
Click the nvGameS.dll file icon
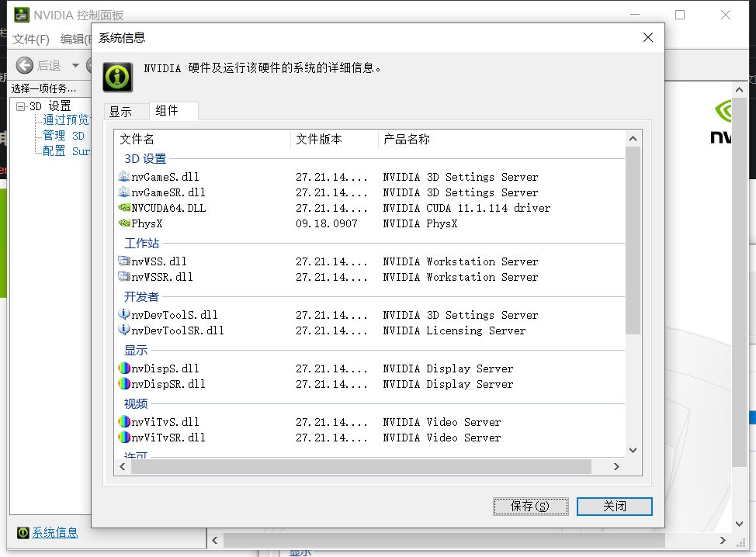point(124,177)
